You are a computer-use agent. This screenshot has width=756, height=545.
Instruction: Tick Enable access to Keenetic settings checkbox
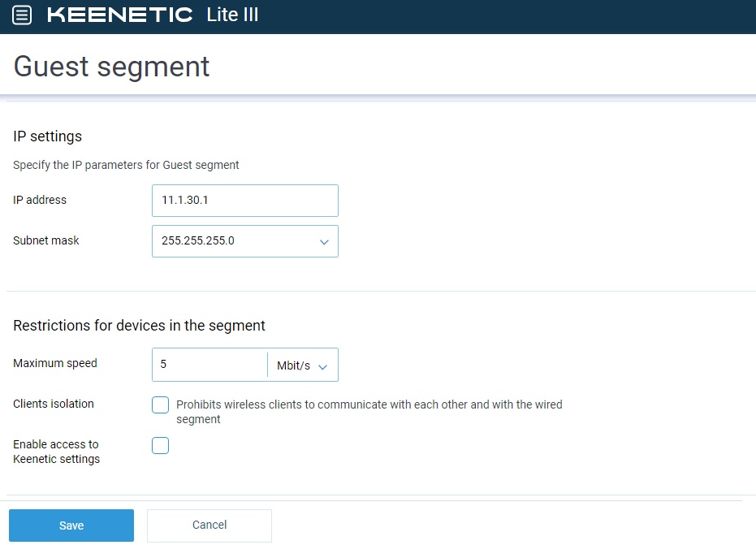161,445
